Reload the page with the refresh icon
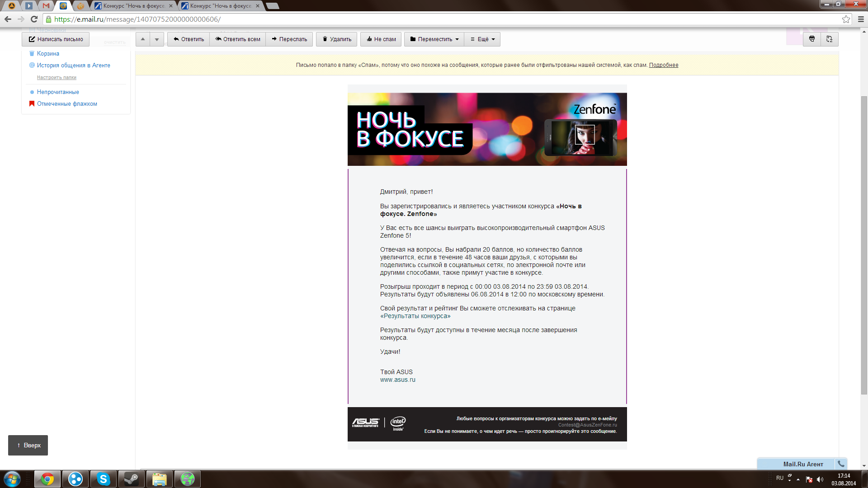This screenshot has height=488, width=868. pyautogui.click(x=34, y=19)
